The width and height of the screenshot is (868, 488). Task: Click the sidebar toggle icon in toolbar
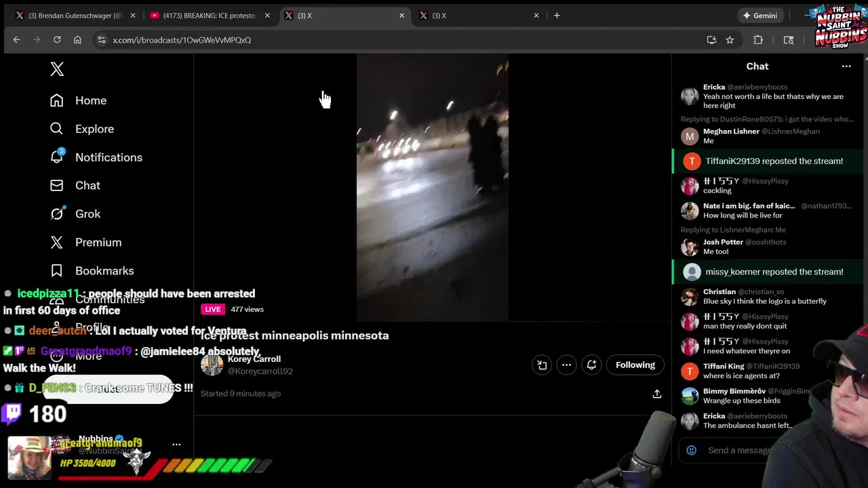(x=789, y=40)
